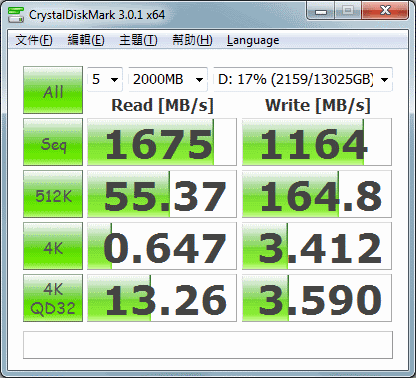Click the CrystalDiskMark app icon in title bar
Image resolution: width=416 pixels, height=378 pixels.
coord(16,15)
